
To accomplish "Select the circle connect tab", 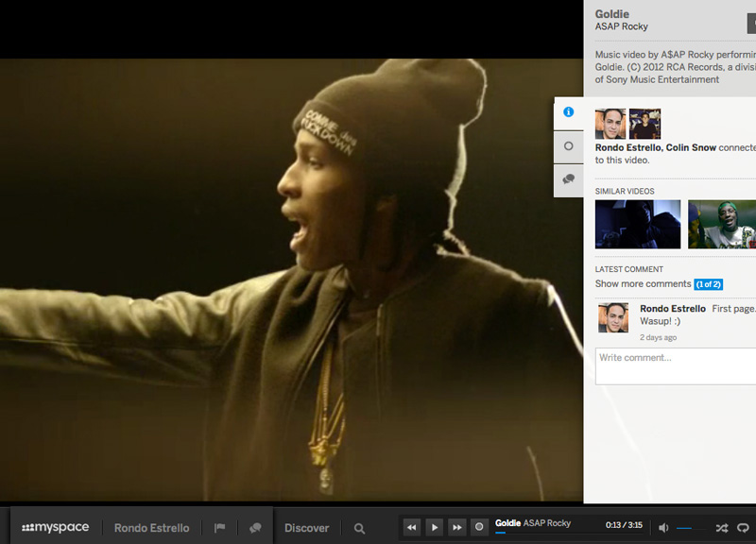I will [x=569, y=146].
